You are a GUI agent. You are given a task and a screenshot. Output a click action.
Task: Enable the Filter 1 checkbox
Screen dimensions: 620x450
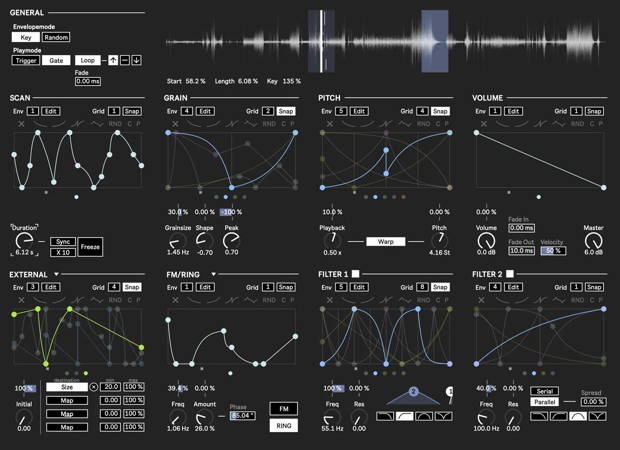click(x=354, y=273)
